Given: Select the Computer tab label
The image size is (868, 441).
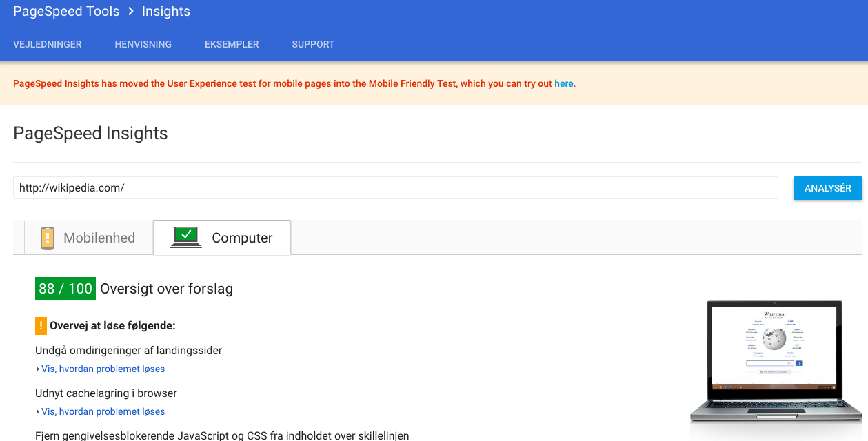Looking at the screenshot, I should [x=242, y=238].
